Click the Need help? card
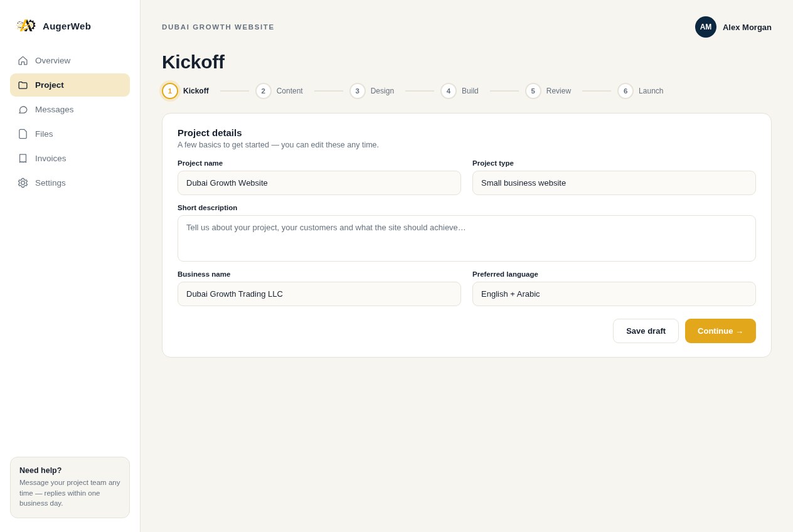This screenshot has width=793, height=532. [70, 487]
